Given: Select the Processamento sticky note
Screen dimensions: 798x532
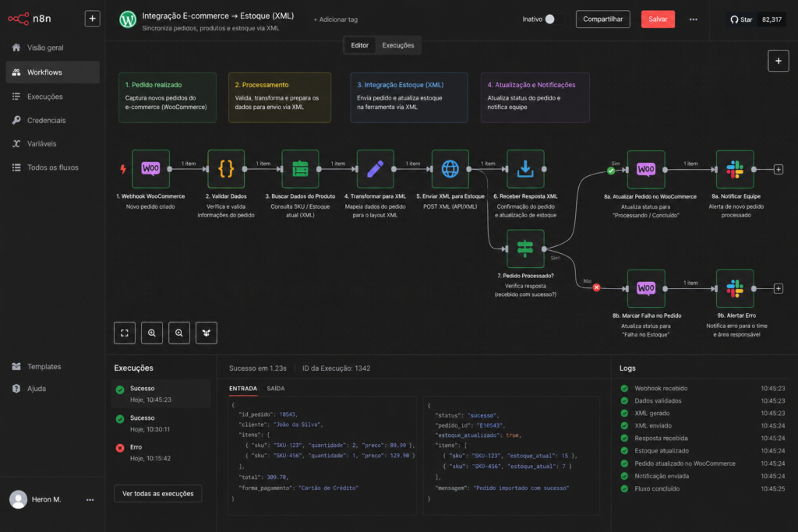Looking at the screenshot, I should click(280, 97).
